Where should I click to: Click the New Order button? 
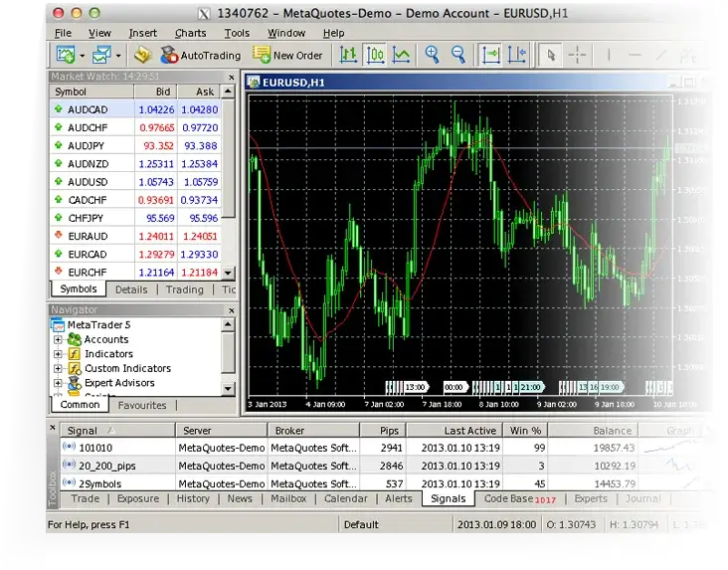tap(286, 56)
